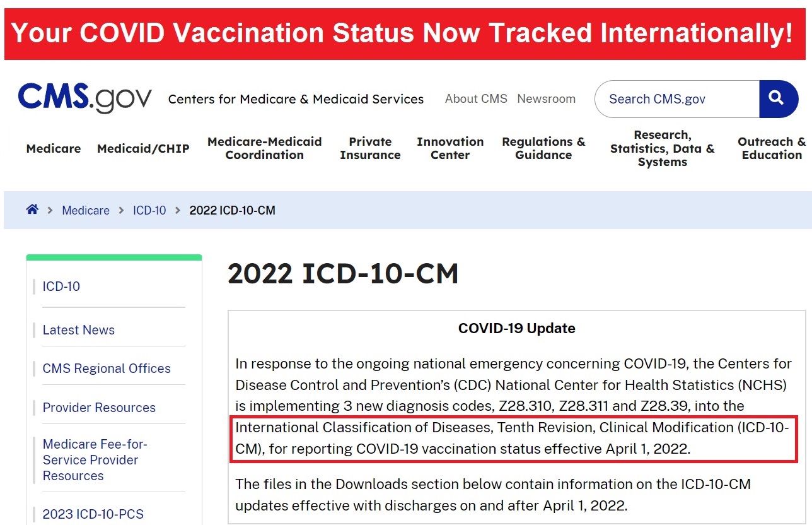This screenshot has width=812, height=525.
Task: Click the About CMS link
Action: click(x=476, y=98)
